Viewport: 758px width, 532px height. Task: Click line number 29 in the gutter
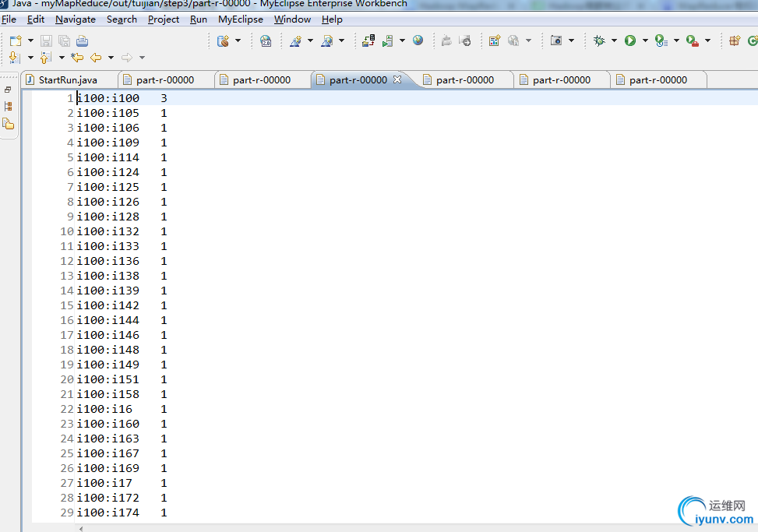coord(67,513)
